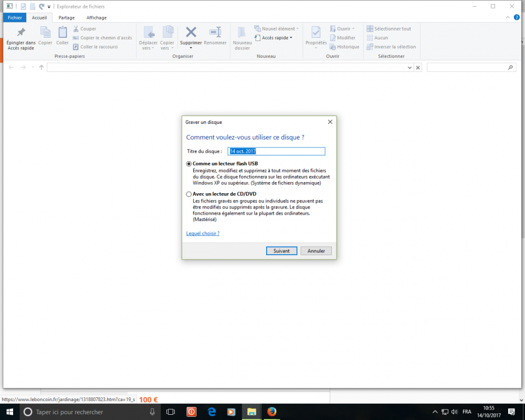
Task: Click the FRA language indicator
Action: [x=467, y=412]
